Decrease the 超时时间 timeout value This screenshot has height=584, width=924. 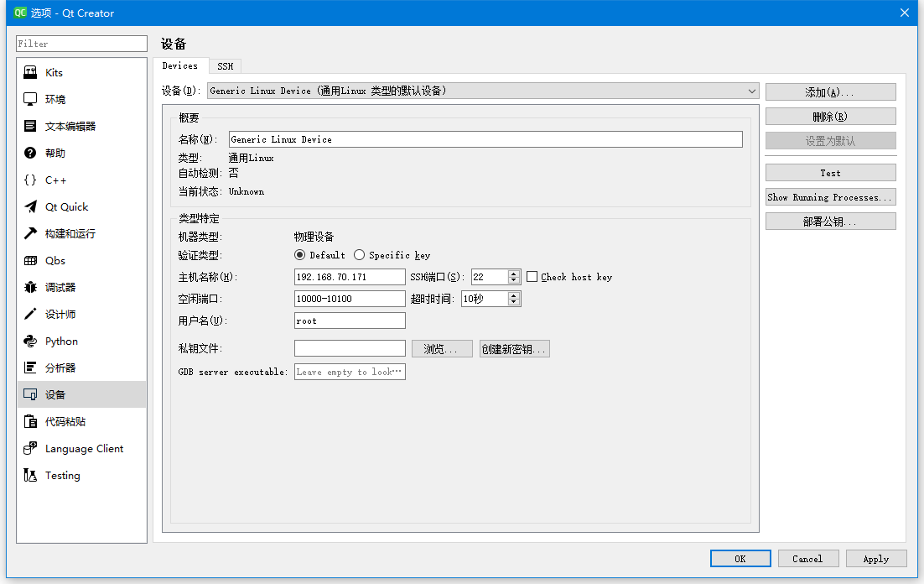coord(514,302)
